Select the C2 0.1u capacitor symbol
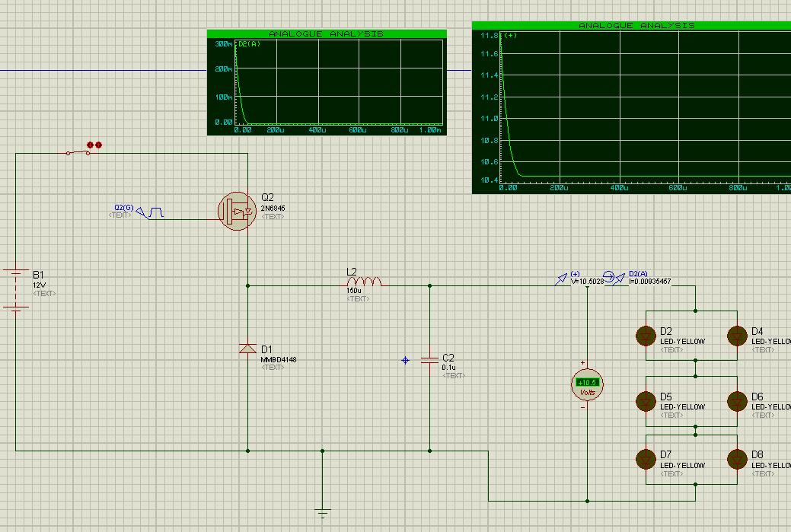This screenshot has width=791, height=532. coord(430,359)
